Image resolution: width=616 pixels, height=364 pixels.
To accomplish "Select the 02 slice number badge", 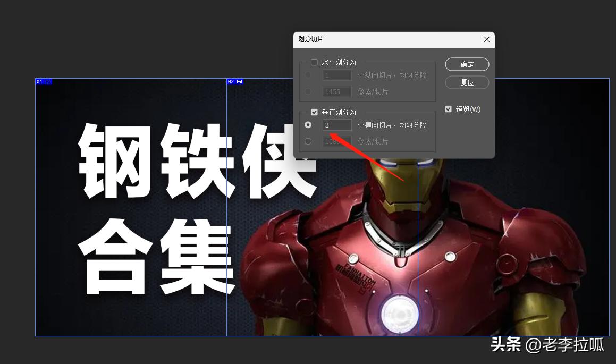I will tap(232, 81).
